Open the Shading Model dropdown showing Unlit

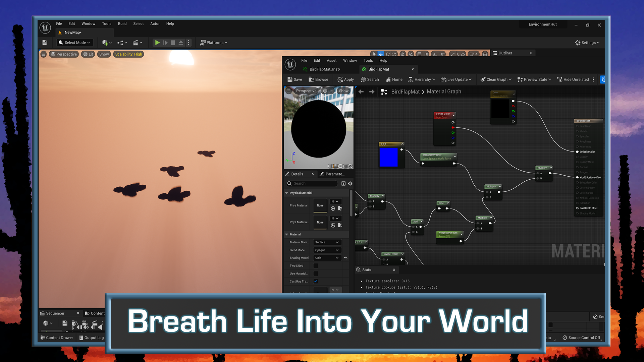(327, 257)
